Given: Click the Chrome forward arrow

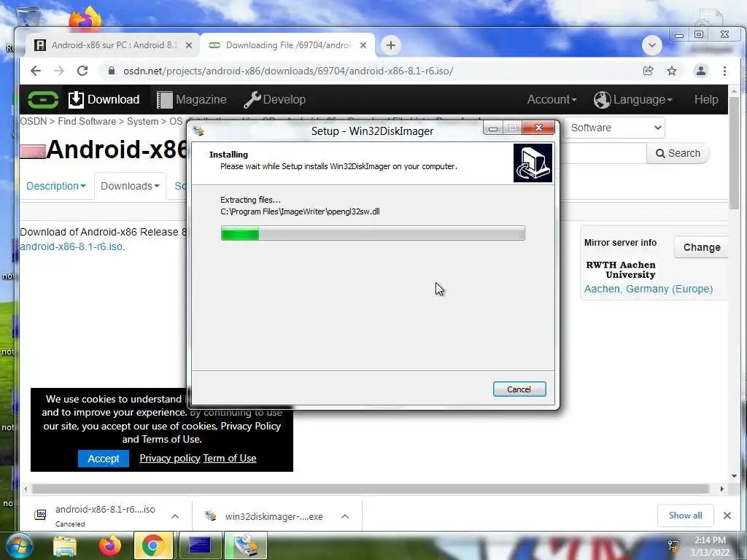Looking at the screenshot, I should 58,71.
